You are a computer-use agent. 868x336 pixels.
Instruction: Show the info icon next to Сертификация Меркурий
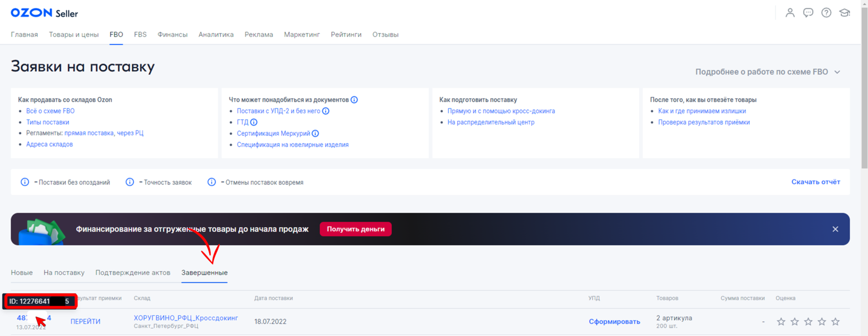click(x=316, y=133)
